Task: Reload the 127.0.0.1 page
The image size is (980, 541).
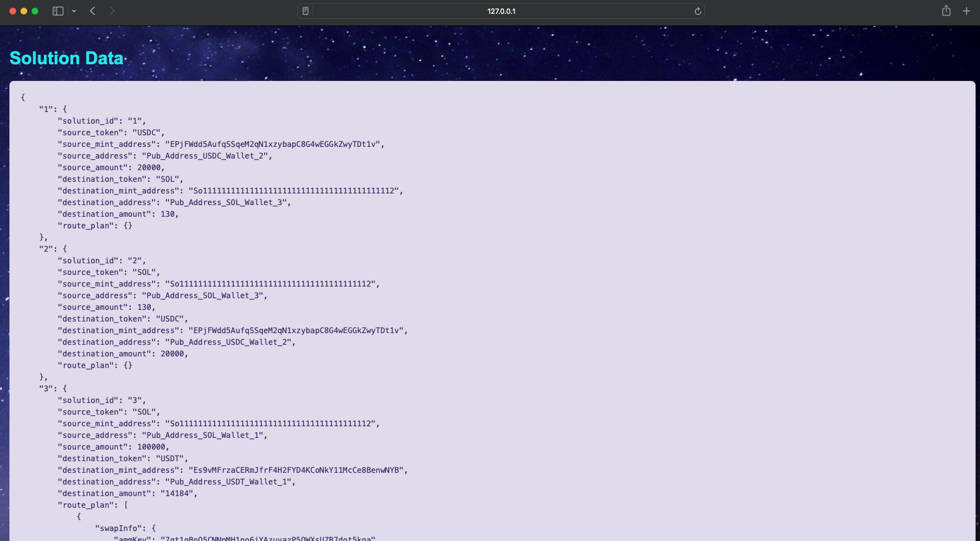Action: pyautogui.click(x=698, y=11)
